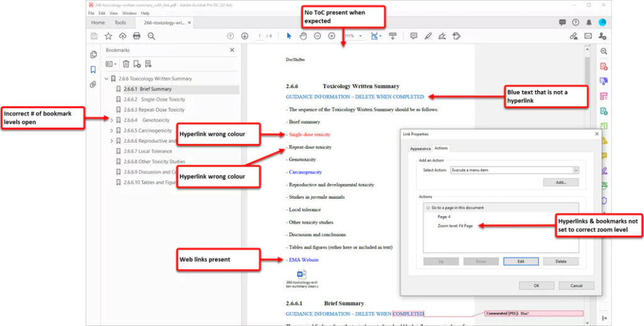This screenshot has height=326, width=644.
Task: Activate the Hand pan tool
Action: [x=303, y=36]
